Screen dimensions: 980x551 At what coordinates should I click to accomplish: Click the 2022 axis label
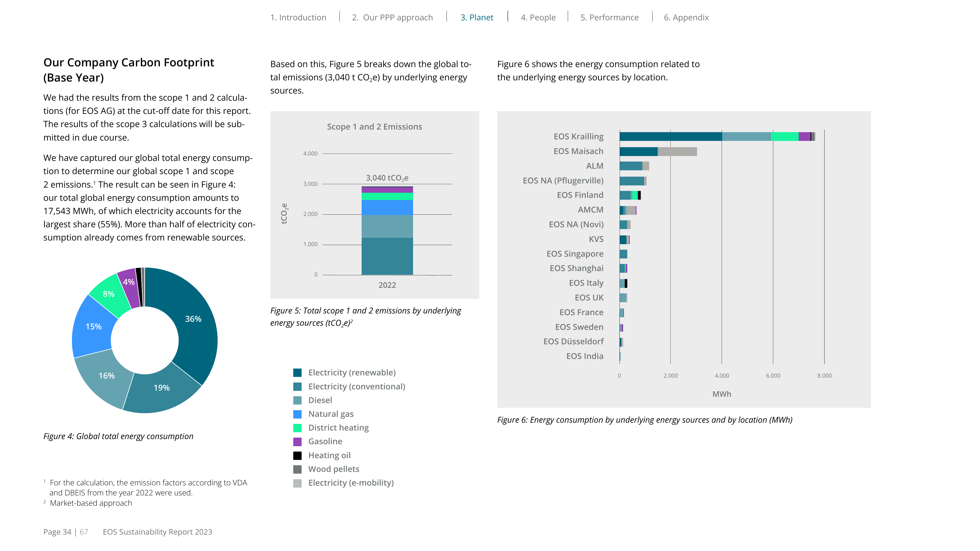(x=387, y=285)
